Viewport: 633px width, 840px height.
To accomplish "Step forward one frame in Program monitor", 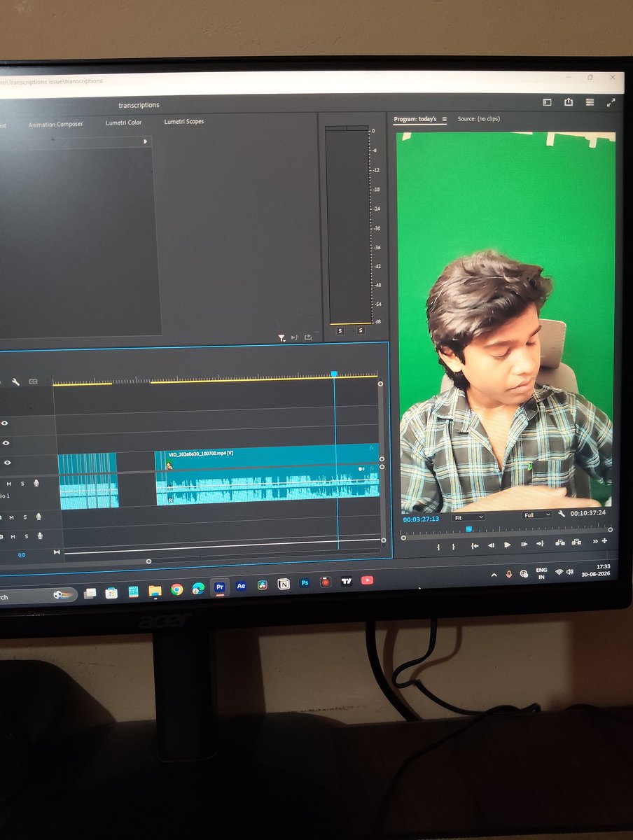I will click(x=524, y=544).
